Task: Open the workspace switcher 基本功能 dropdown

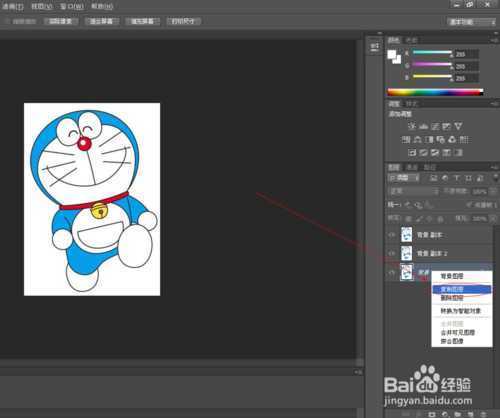Action: (472, 22)
